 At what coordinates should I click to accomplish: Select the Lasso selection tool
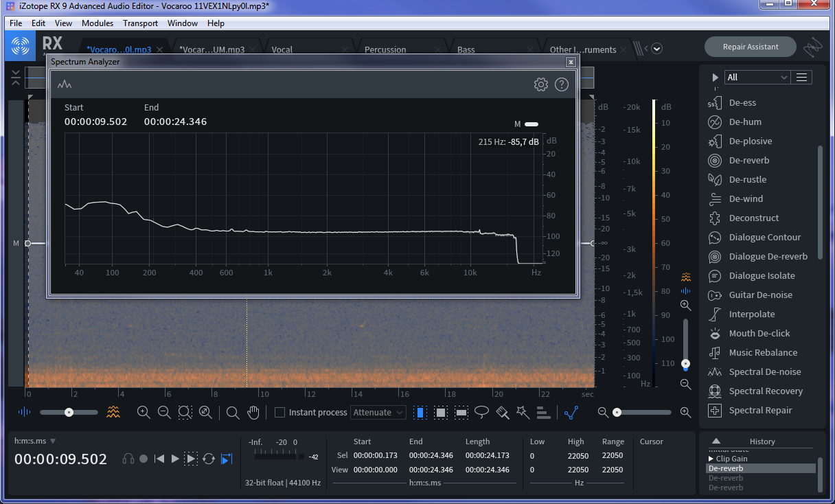[482, 413]
